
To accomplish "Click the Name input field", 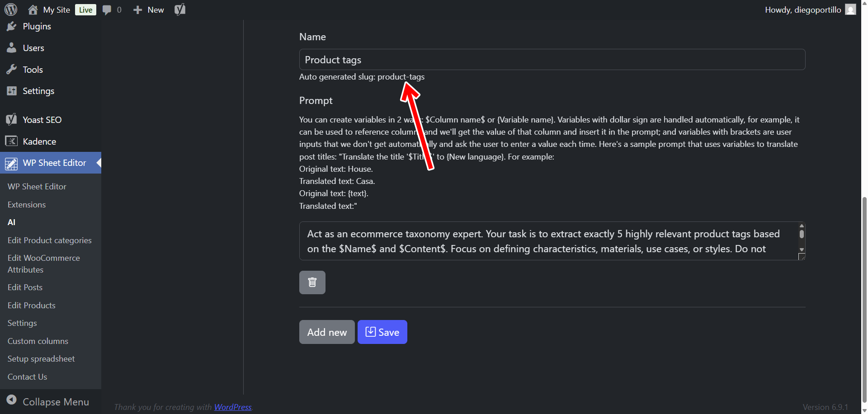I will [x=552, y=60].
